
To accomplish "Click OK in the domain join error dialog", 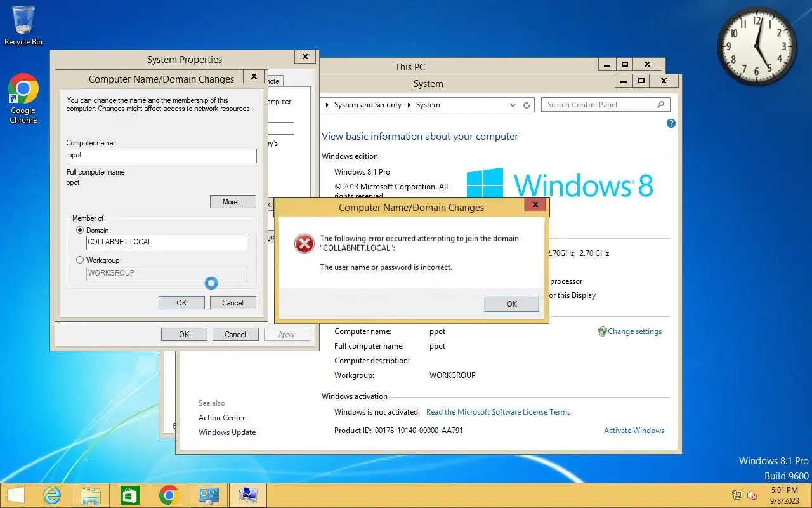I will tap(511, 304).
